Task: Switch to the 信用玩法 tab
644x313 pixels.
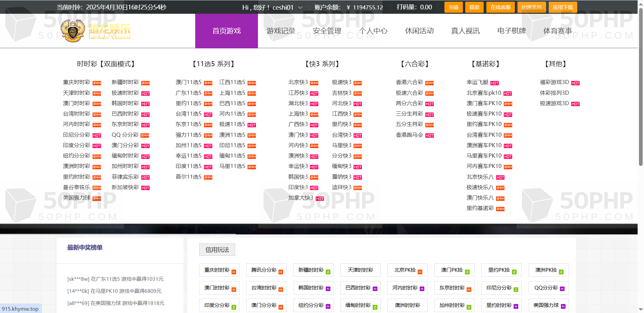Action: pyautogui.click(x=217, y=250)
